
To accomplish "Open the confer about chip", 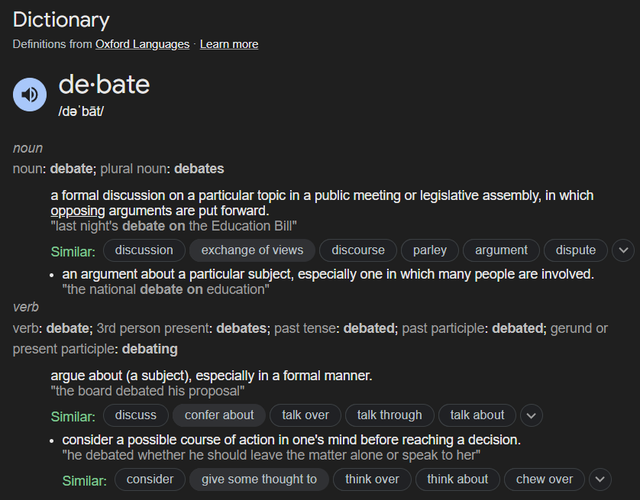I will click(219, 416).
